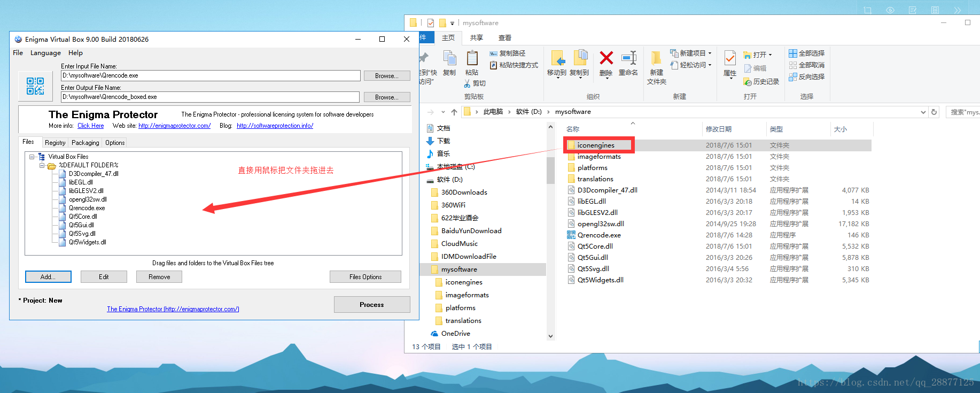Image resolution: width=980 pixels, height=393 pixels.
Task: Switch to the Registry tab
Action: coord(55,143)
